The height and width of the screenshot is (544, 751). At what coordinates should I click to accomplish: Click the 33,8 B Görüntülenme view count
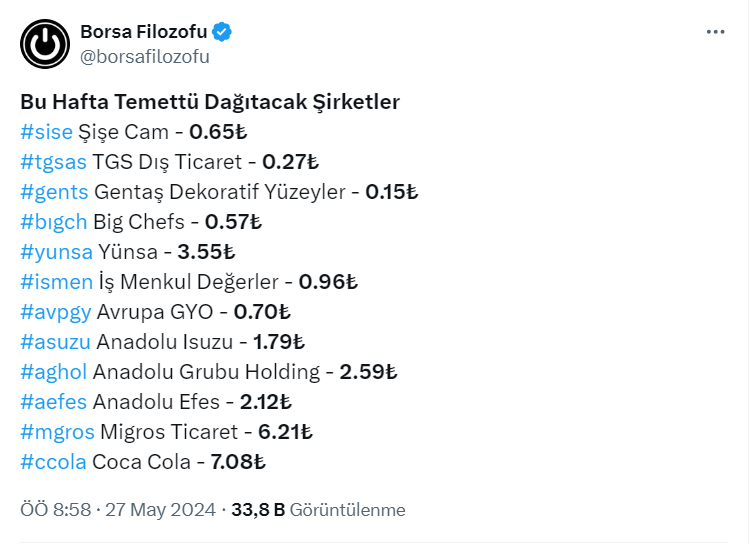tap(318, 510)
